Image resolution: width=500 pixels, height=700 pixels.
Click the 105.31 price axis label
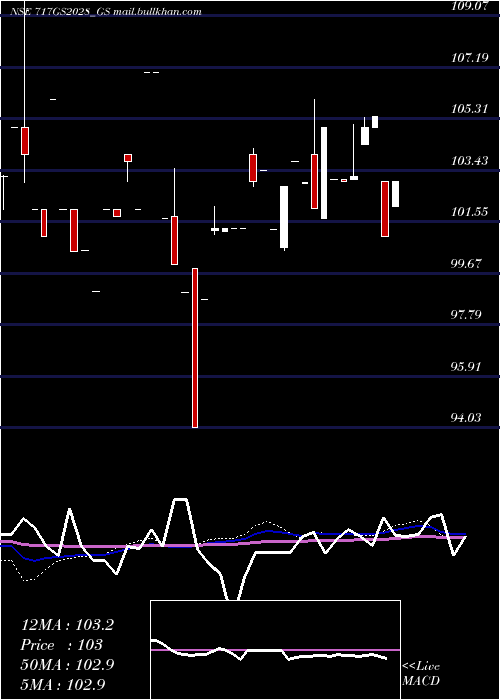[470, 108]
